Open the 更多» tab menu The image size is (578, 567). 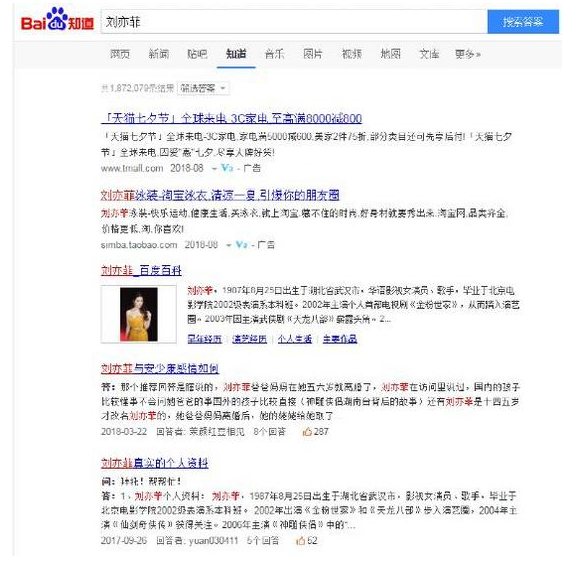467,54
